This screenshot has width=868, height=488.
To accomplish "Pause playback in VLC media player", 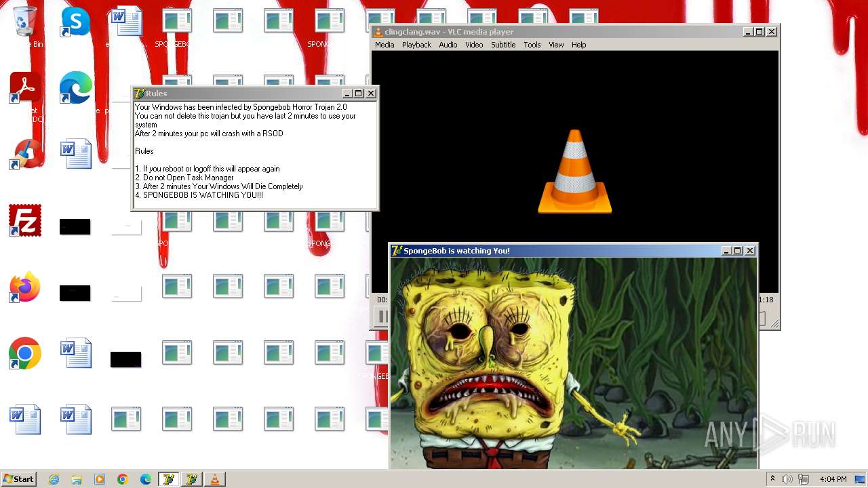I will coord(382,317).
